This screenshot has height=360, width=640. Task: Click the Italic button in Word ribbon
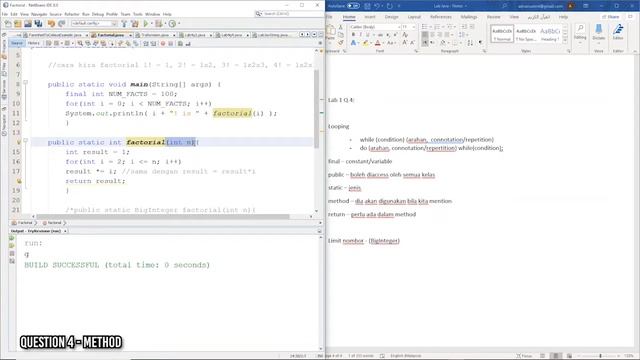pyautogui.click(x=360, y=35)
